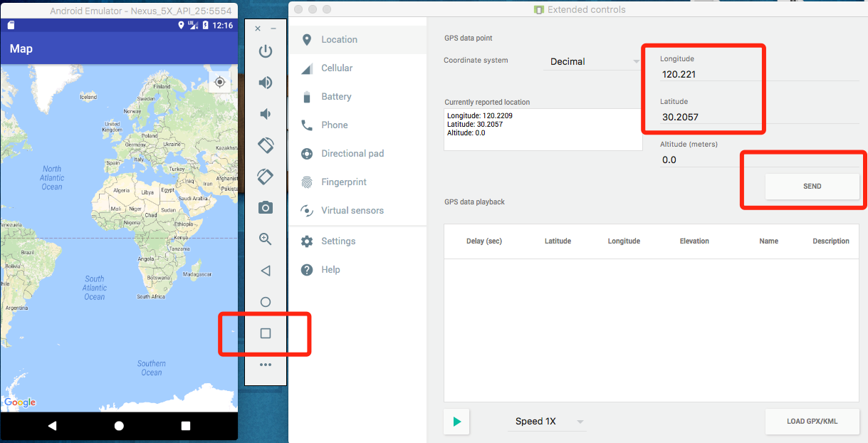Click the overview square icon in emulator toolbar
868x443 pixels.
(x=266, y=333)
